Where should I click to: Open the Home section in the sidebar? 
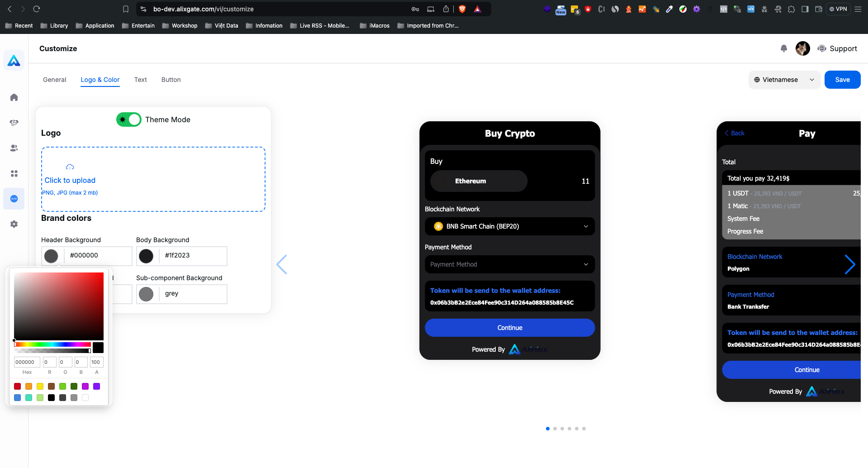tap(14, 97)
